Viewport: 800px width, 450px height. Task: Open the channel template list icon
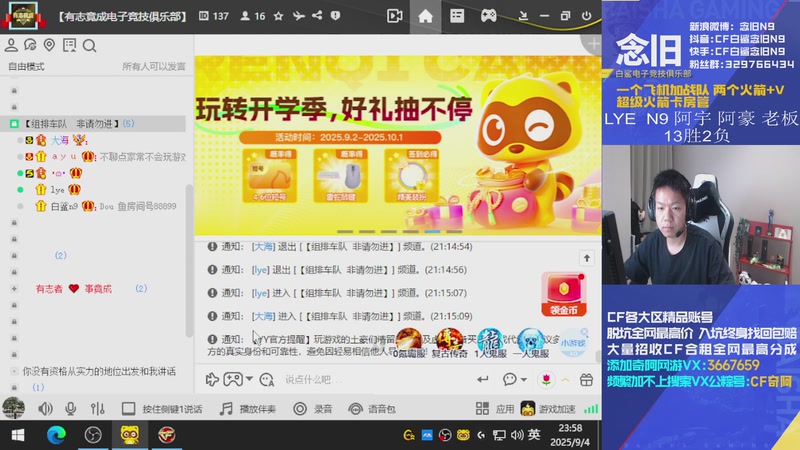(457, 16)
